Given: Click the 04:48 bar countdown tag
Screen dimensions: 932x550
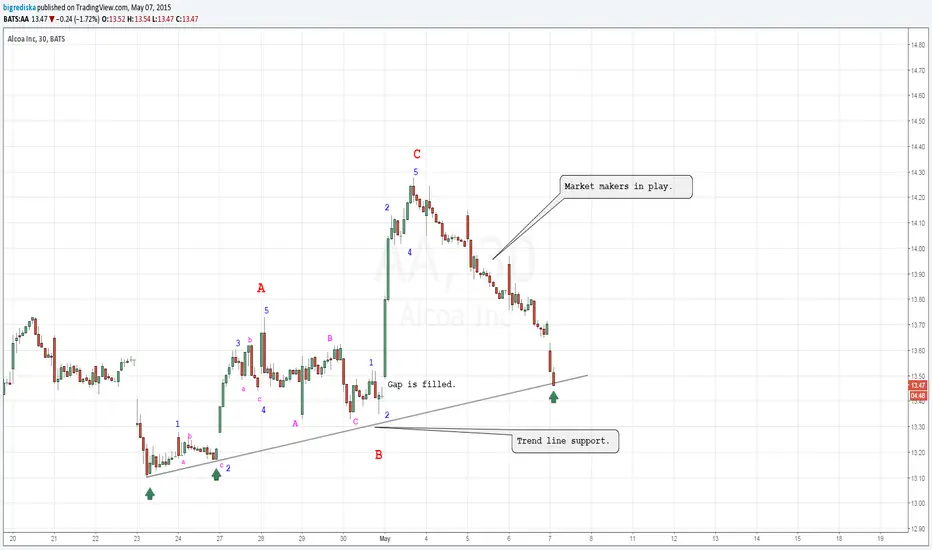Looking at the screenshot, I should 918,396.
